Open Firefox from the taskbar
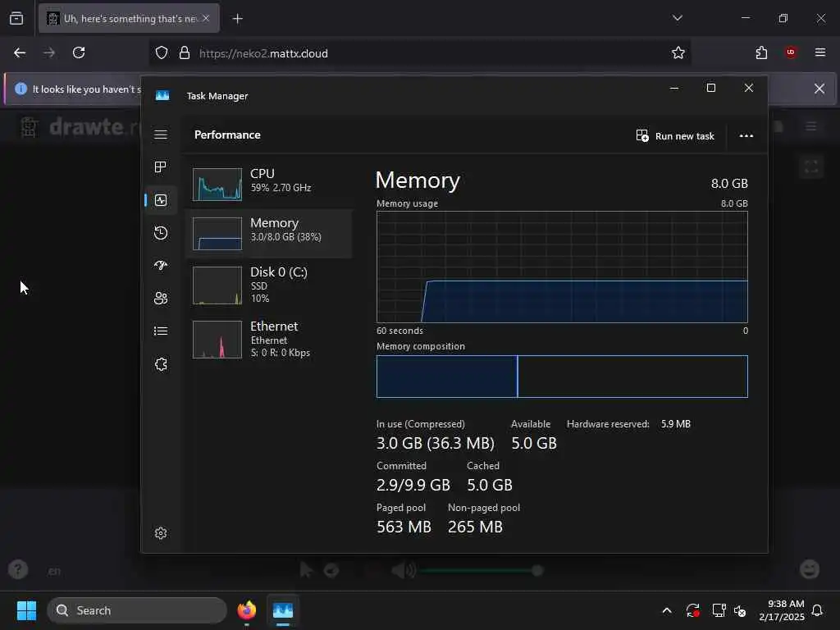Viewport: 840px width, 630px height. coord(247,610)
